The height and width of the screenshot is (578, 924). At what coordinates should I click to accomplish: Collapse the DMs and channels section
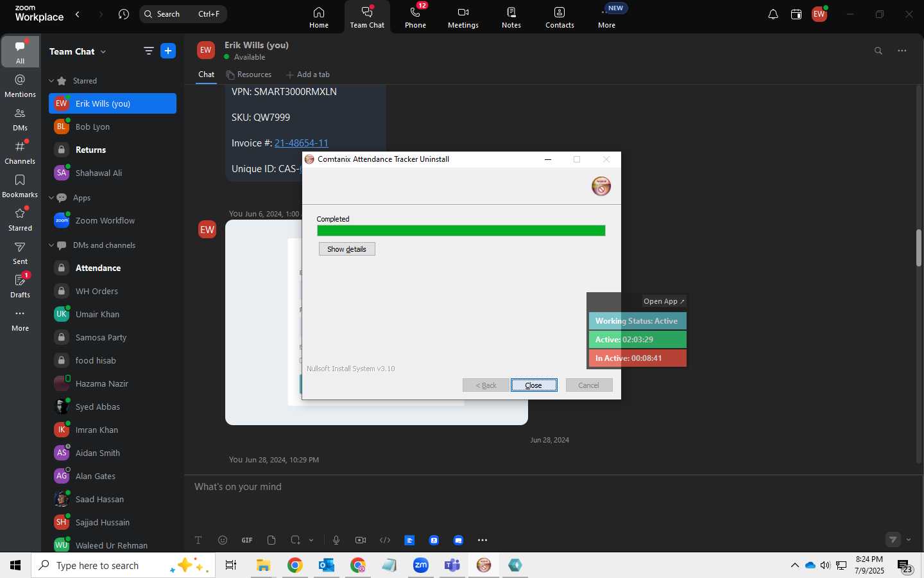tap(51, 245)
